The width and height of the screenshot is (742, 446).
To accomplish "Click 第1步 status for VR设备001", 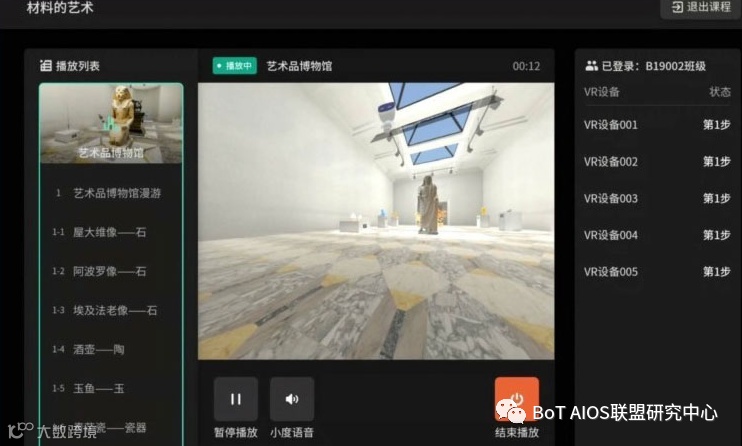I will [716, 125].
